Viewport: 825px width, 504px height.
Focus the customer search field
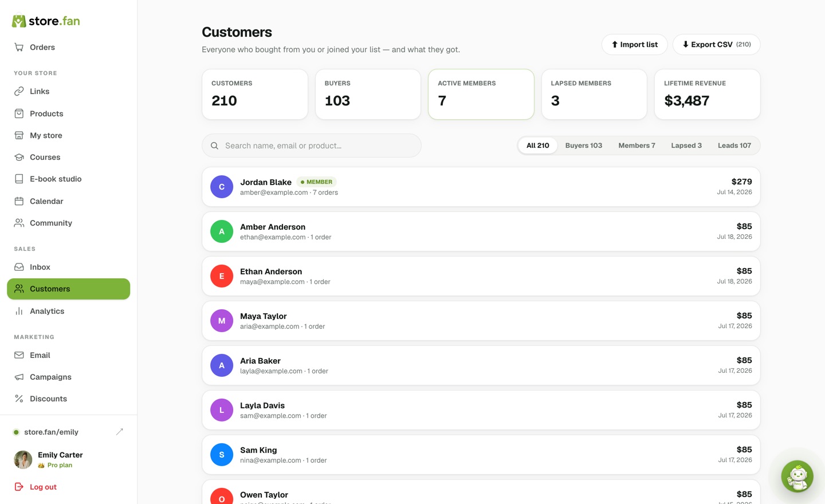(312, 146)
